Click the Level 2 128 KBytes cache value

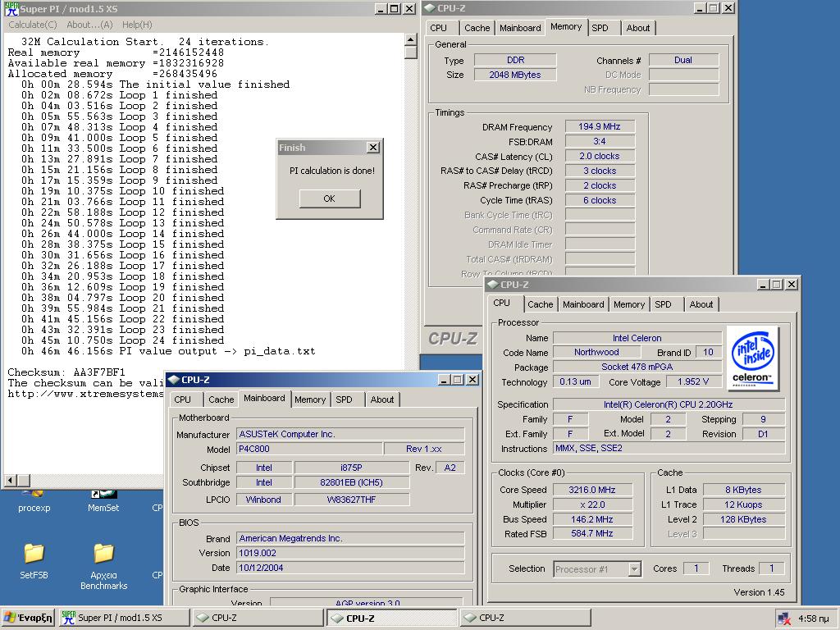(743, 519)
